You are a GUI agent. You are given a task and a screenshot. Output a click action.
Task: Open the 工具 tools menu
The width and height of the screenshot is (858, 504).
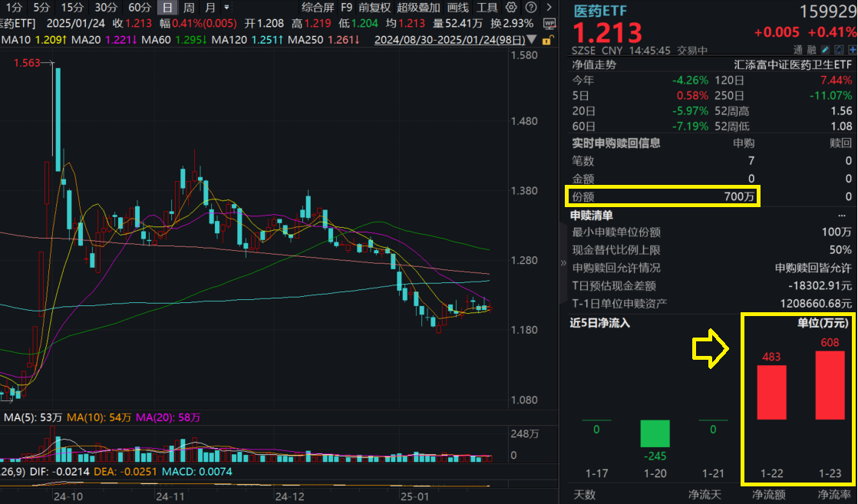487,8
